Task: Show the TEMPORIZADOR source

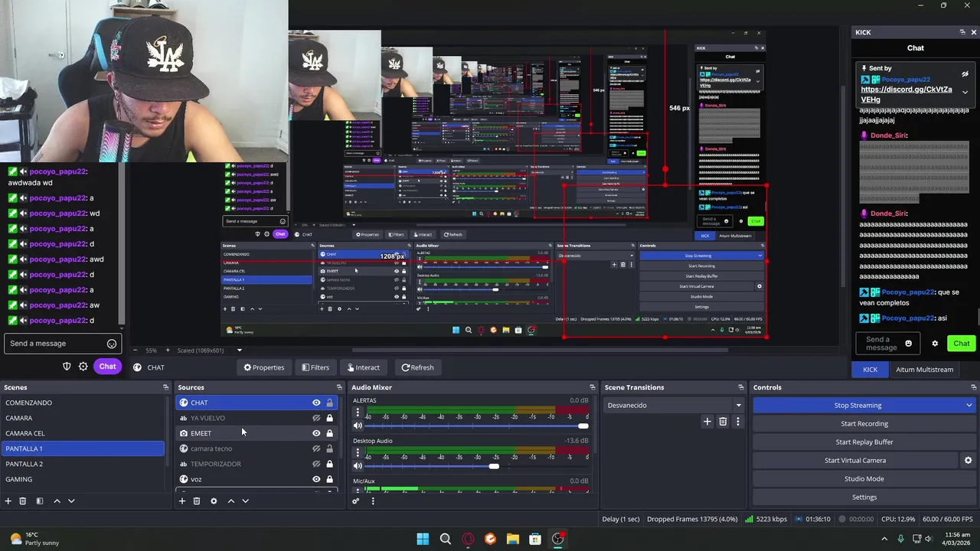Action: [x=316, y=464]
